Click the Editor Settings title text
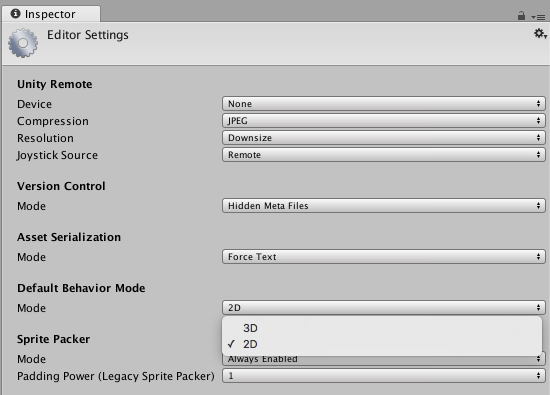The width and height of the screenshot is (550, 395). (88, 35)
